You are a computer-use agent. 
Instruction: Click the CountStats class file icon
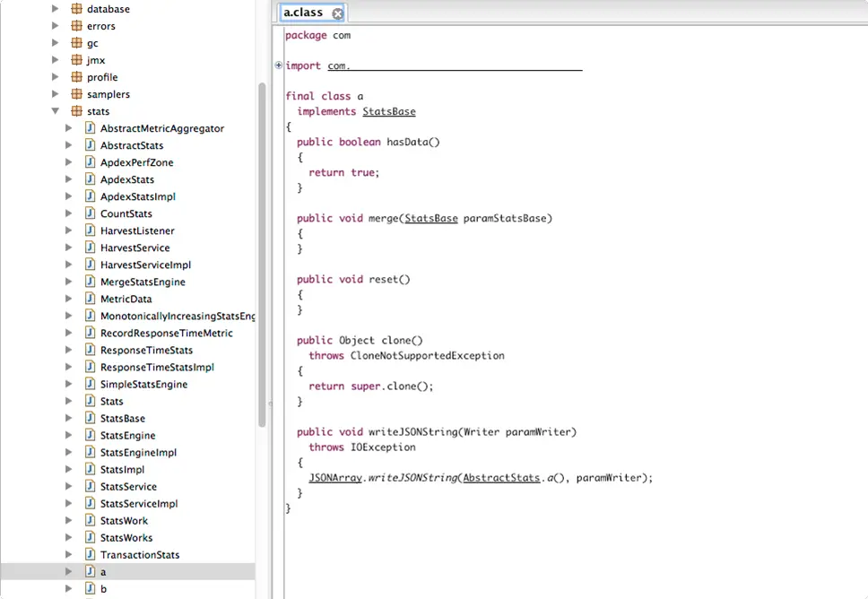(91, 213)
